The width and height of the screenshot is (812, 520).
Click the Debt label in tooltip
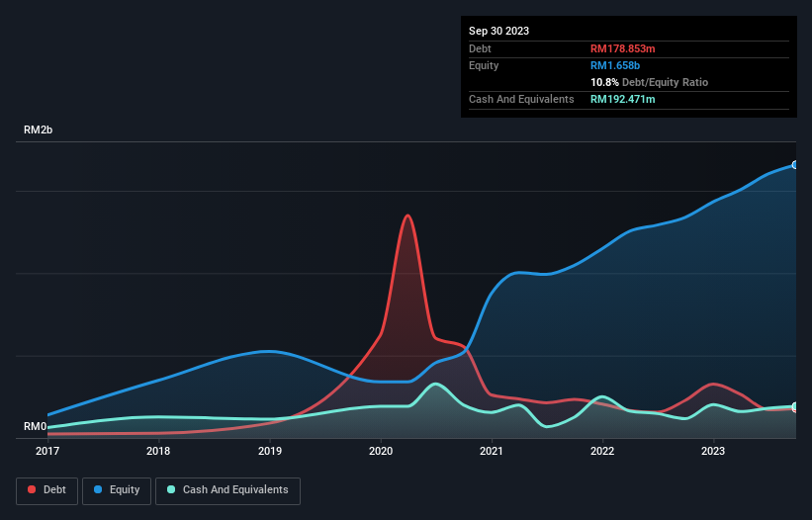point(480,48)
